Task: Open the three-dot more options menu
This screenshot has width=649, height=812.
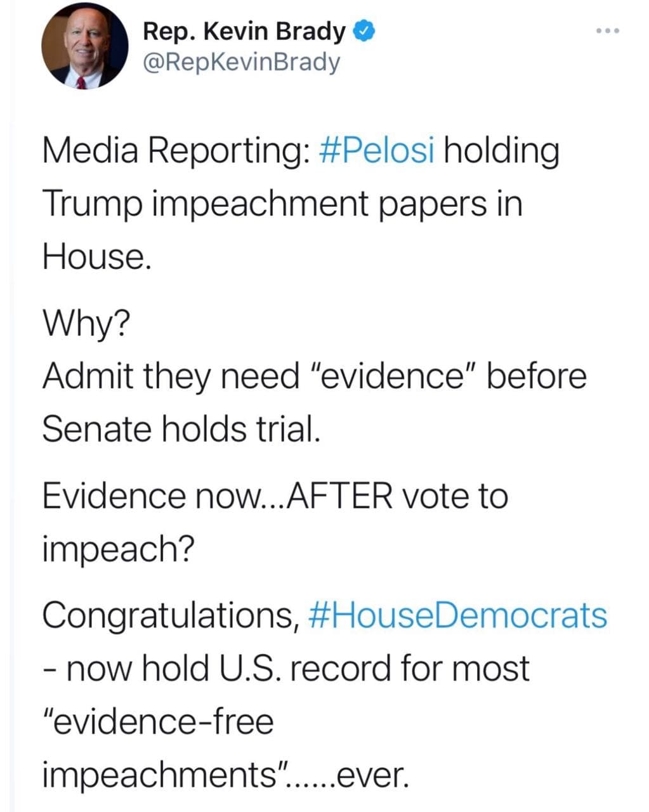Action: point(606,30)
